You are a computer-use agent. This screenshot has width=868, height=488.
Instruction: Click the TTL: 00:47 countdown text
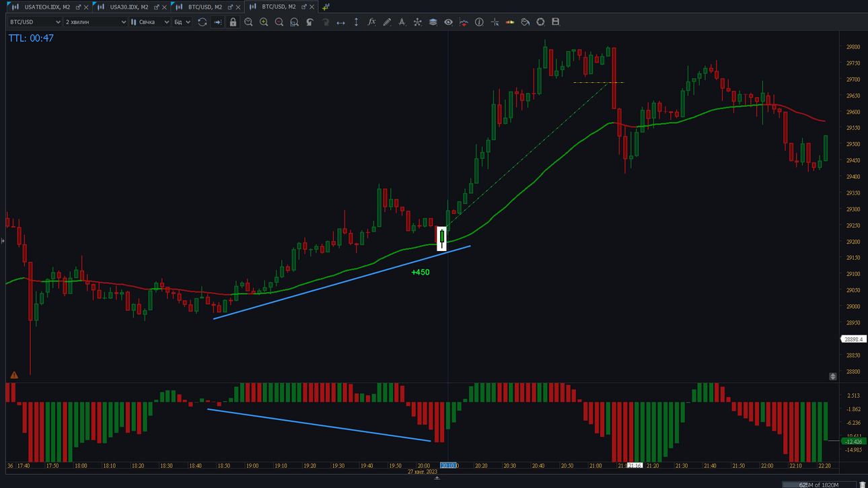click(31, 38)
